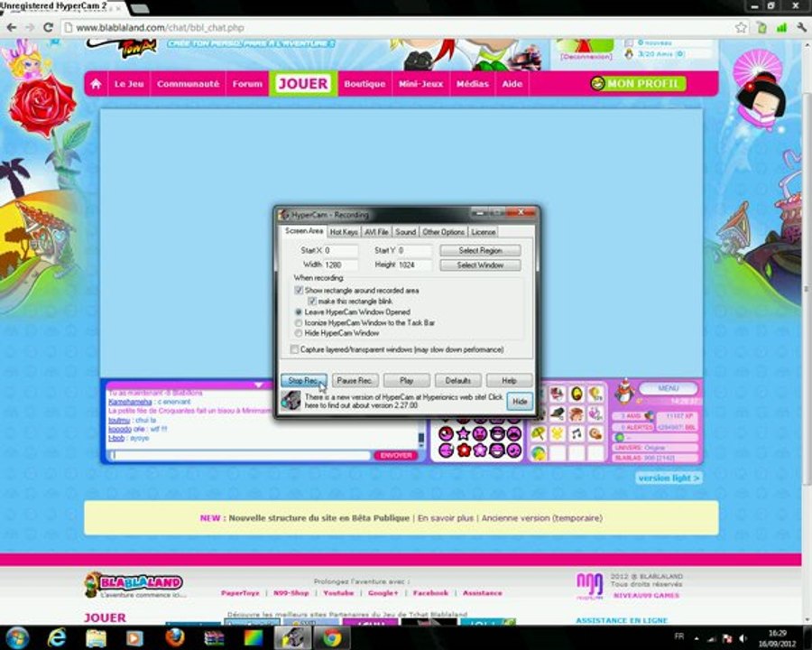The width and height of the screenshot is (812, 650).
Task: Click the HyperCam Play button
Action: 407,380
